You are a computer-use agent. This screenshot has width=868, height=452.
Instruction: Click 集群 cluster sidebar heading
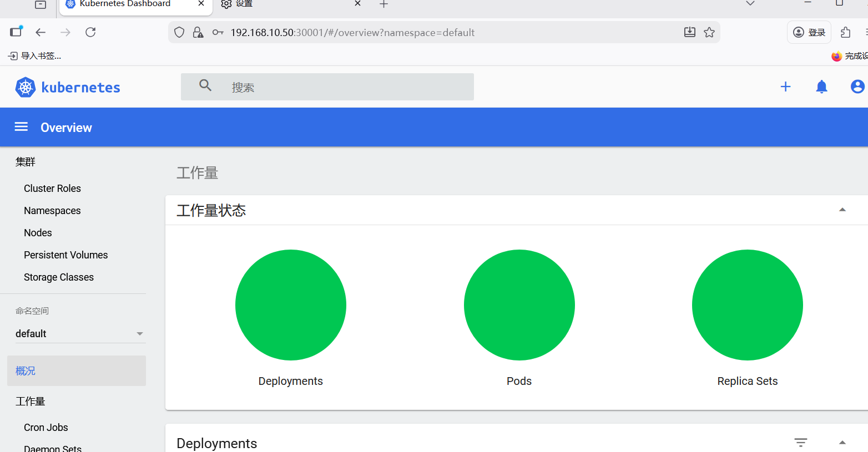(x=26, y=161)
